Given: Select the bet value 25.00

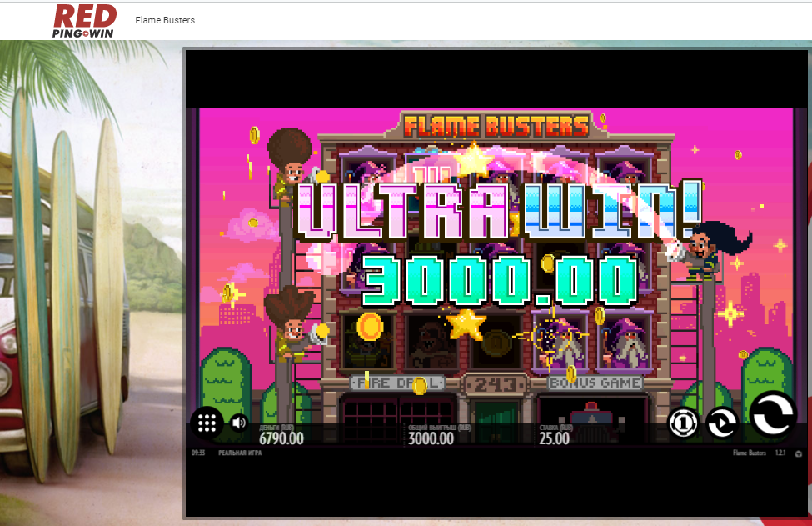Looking at the screenshot, I should tap(554, 439).
